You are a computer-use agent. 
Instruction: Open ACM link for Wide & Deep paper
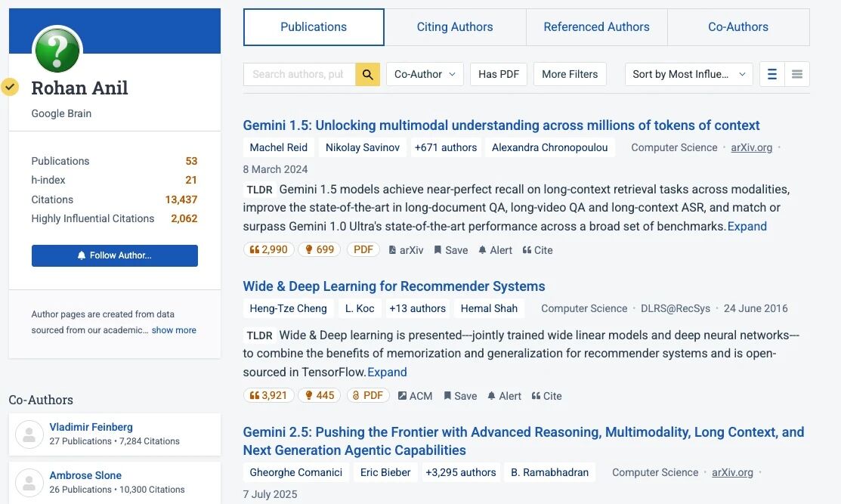pos(415,396)
